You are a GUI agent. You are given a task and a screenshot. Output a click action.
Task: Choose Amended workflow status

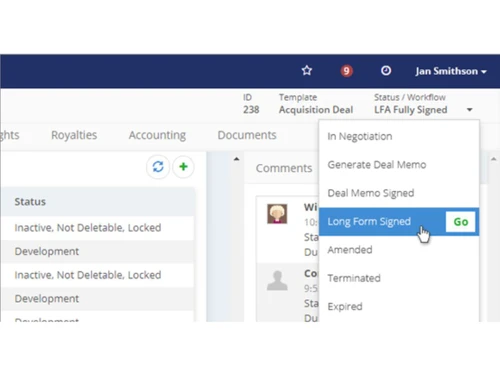[399, 250]
